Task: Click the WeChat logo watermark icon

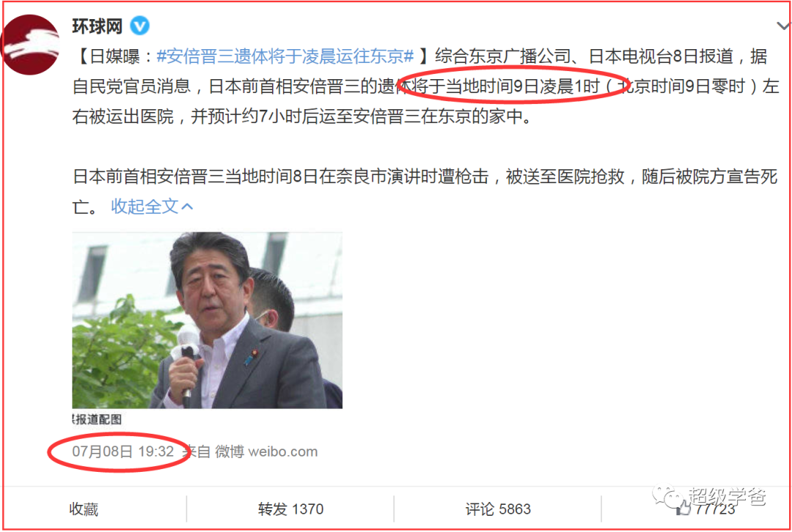Action: point(668,497)
